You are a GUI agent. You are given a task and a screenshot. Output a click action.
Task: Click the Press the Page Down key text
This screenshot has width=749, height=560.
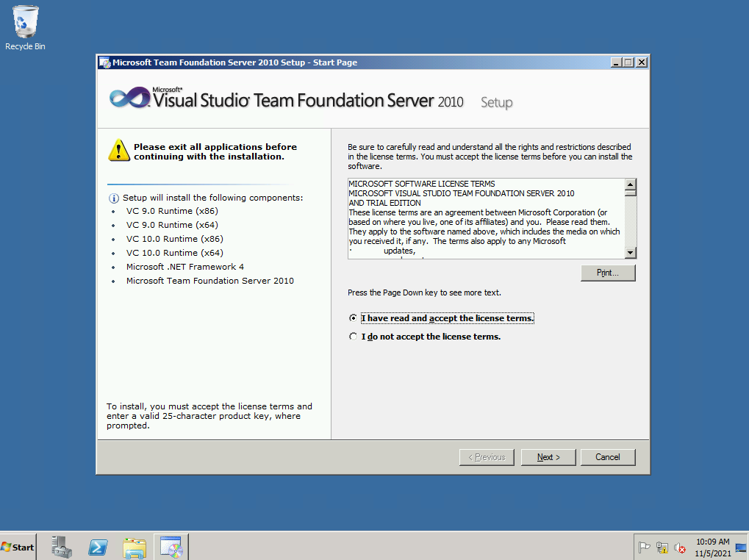[424, 292]
